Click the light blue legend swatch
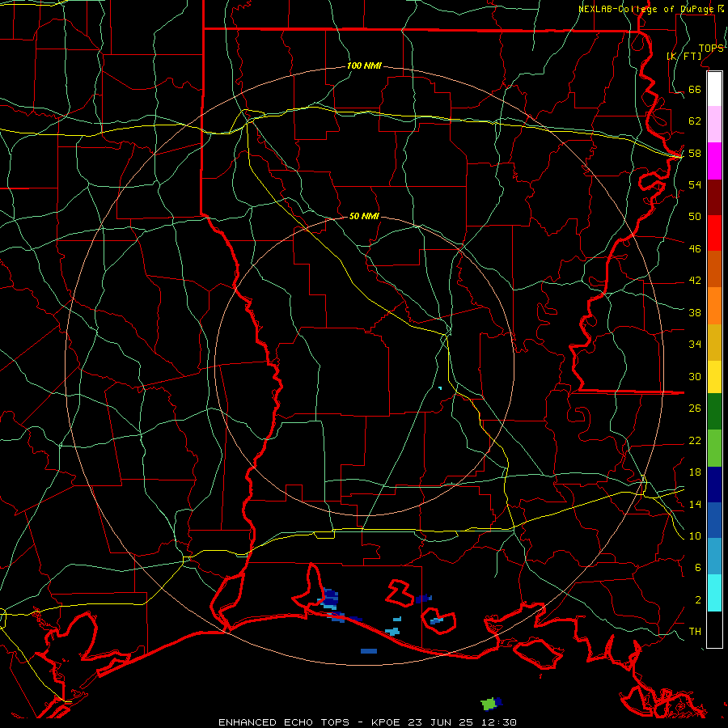The image size is (728, 728). pyautogui.click(x=714, y=557)
